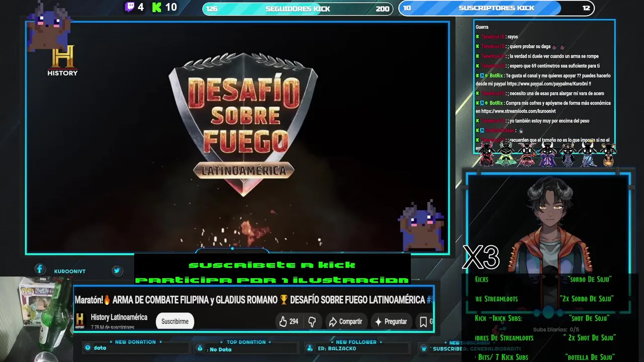Click the 'suscribete a kick' green banner text
This screenshot has width=644, height=362.
click(x=272, y=265)
